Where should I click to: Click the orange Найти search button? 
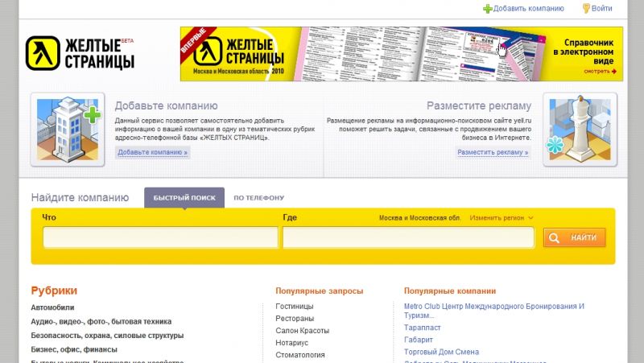coord(575,237)
